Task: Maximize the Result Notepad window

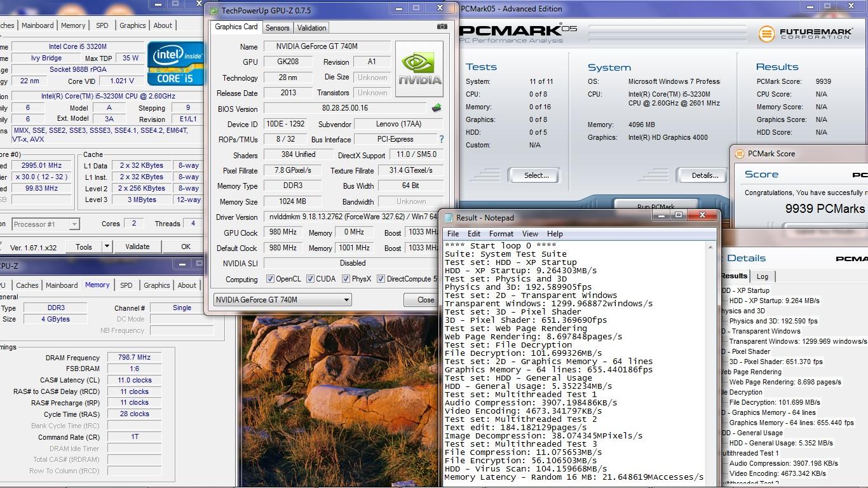Action: (679, 215)
